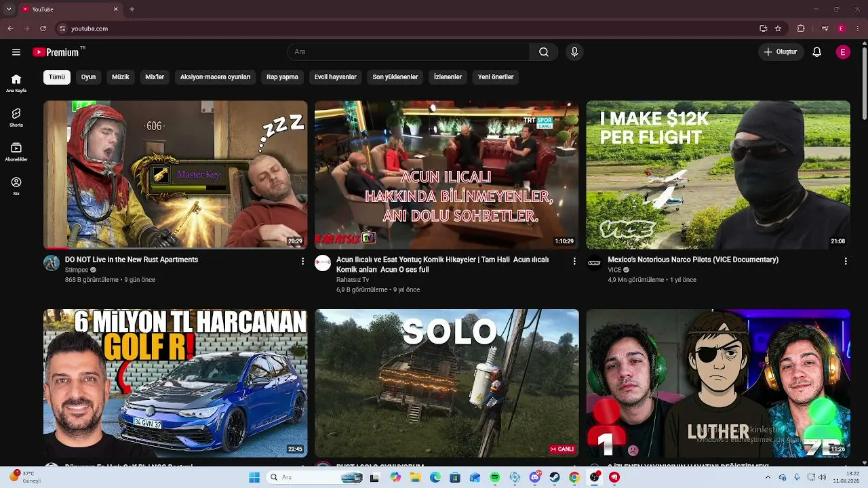View site information next to youtube.com
Image resolution: width=868 pixels, height=488 pixels.
click(x=62, y=28)
